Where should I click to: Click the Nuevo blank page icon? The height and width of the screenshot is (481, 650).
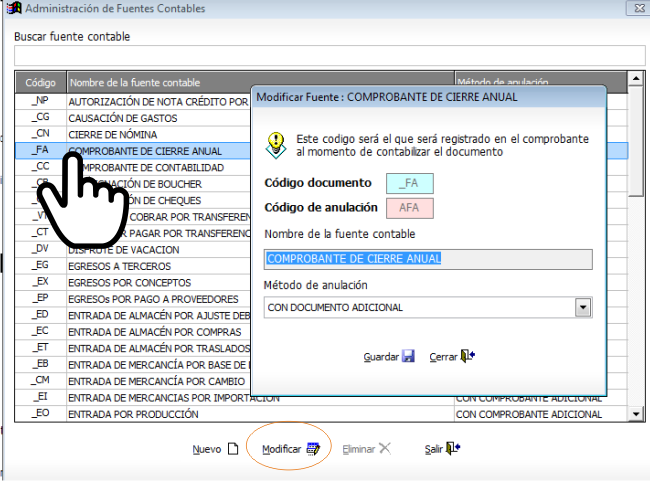point(233,449)
